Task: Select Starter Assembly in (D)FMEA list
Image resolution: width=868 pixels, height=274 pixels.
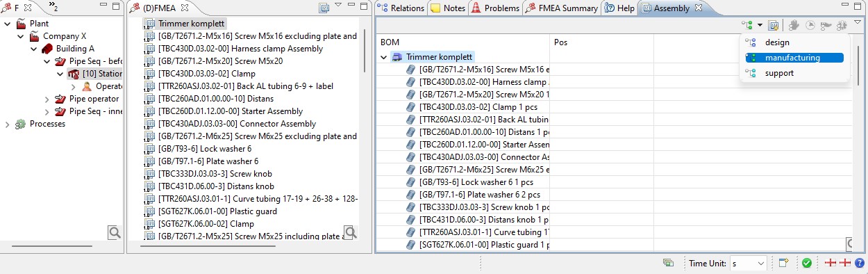Action: click(231, 111)
